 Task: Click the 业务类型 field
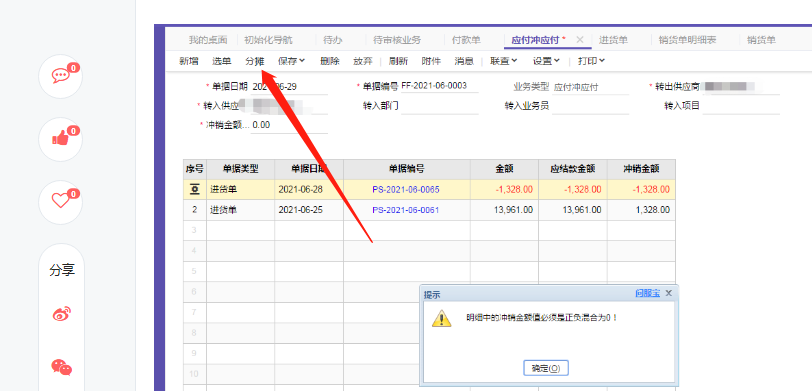click(590, 87)
